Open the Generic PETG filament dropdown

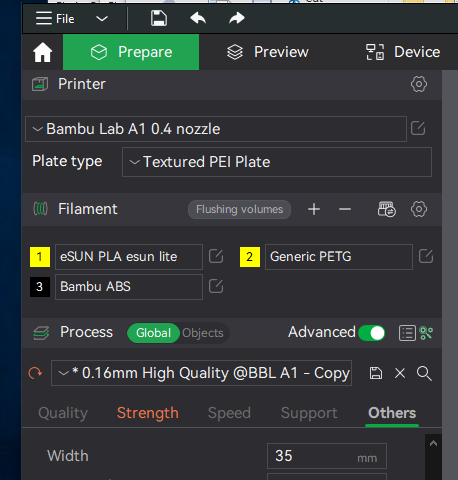pyautogui.click(x=339, y=257)
